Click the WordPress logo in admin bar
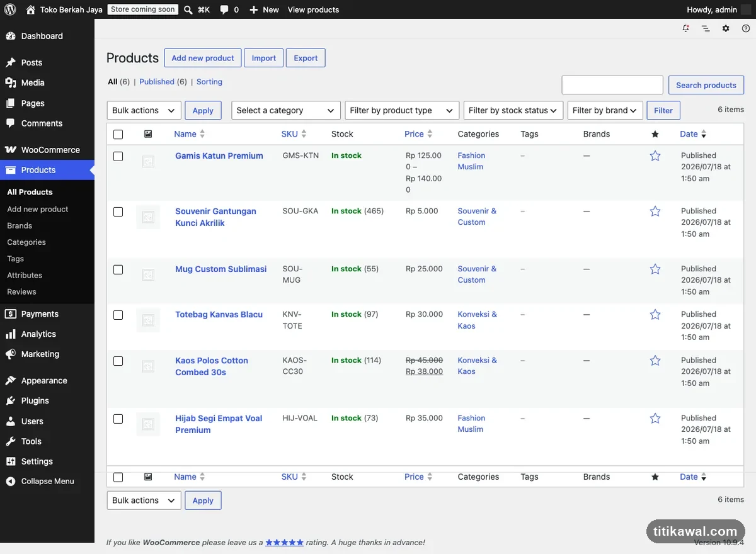This screenshot has height=554, width=756. click(10, 9)
